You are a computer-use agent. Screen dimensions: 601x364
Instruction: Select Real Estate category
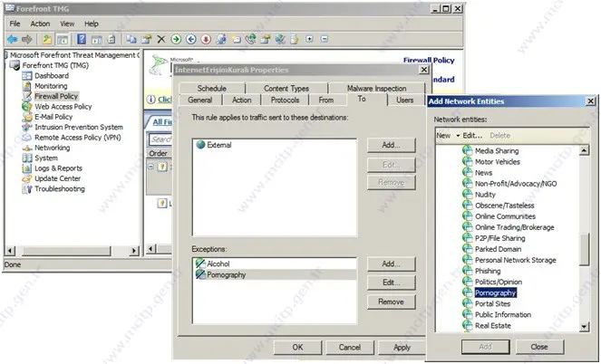click(493, 326)
